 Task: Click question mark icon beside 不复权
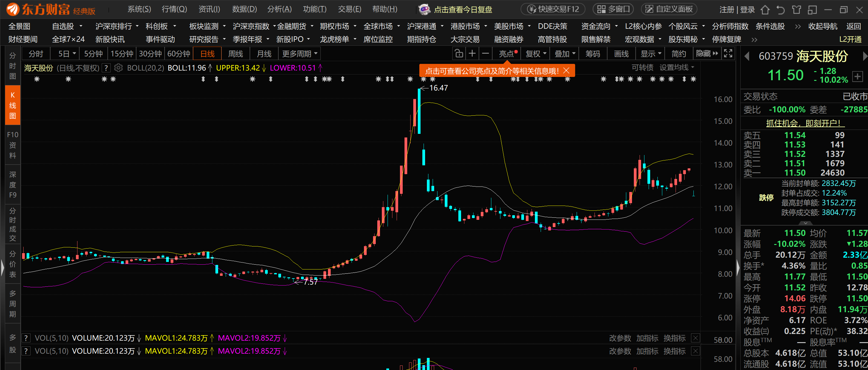click(x=106, y=68)
